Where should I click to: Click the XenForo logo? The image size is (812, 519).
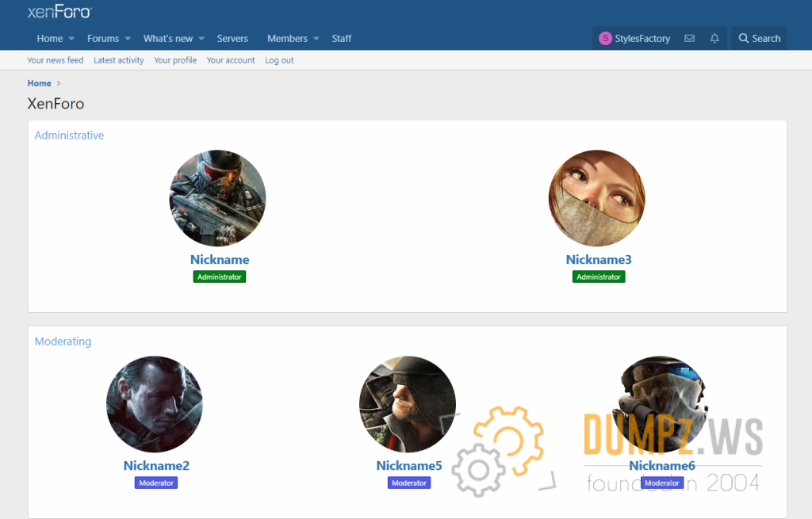59,12
